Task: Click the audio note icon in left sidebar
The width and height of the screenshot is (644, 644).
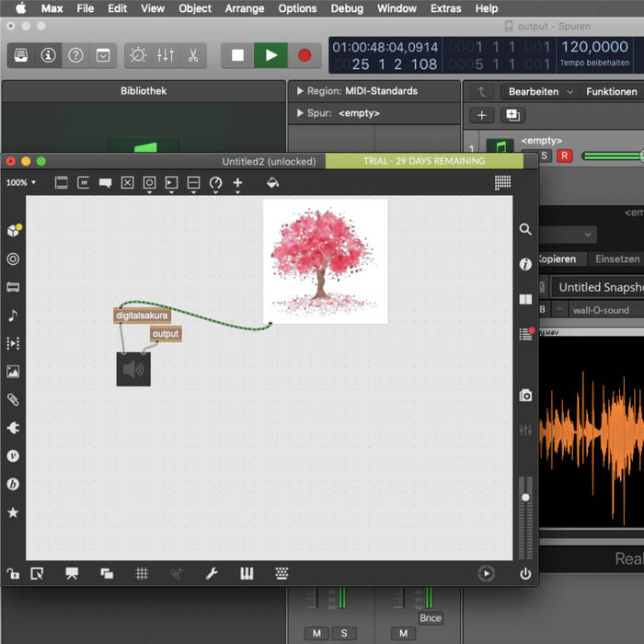Action: [13, 316]
